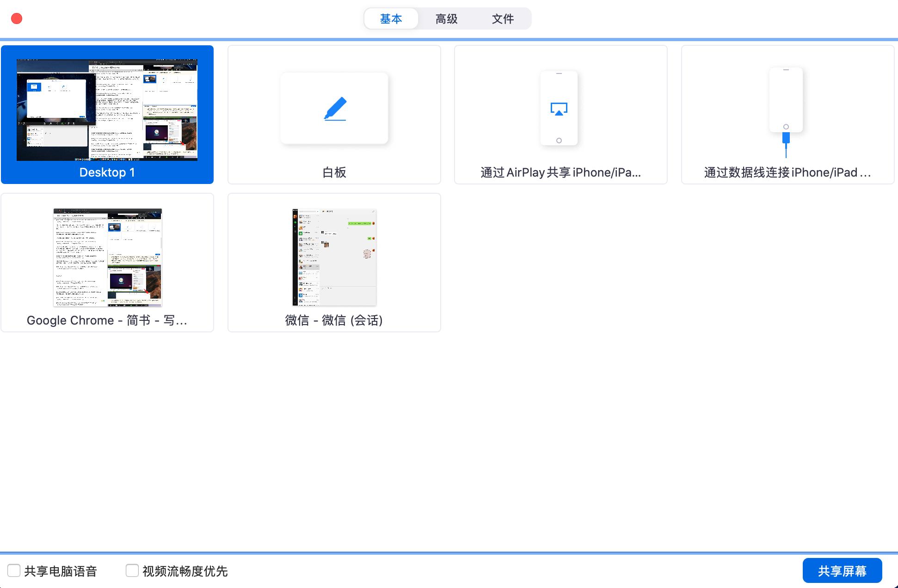Switch to the 文件 tab
The image size is (898, 588).
(x=503, y=19)
